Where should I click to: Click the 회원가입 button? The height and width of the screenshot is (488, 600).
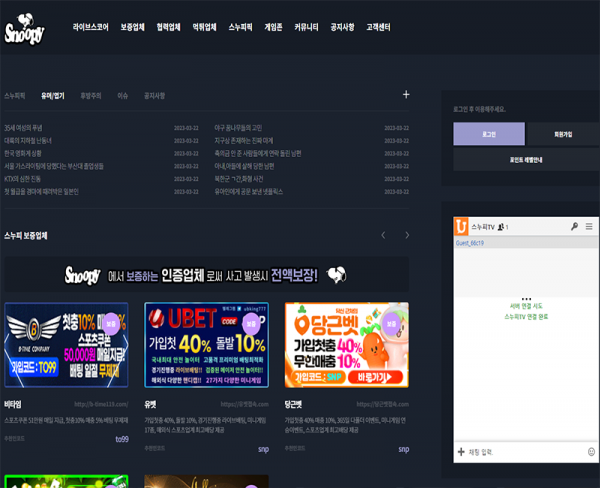click(563, 134)
